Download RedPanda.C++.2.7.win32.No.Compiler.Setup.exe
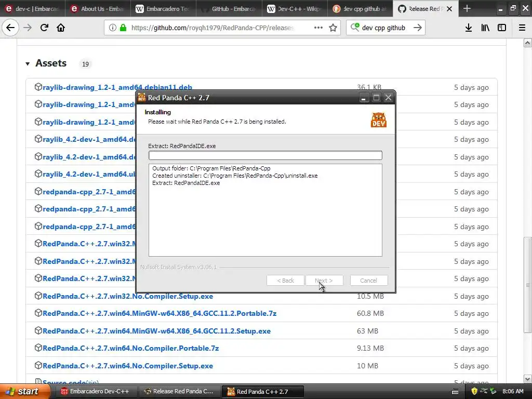 (x=128, y=296)
